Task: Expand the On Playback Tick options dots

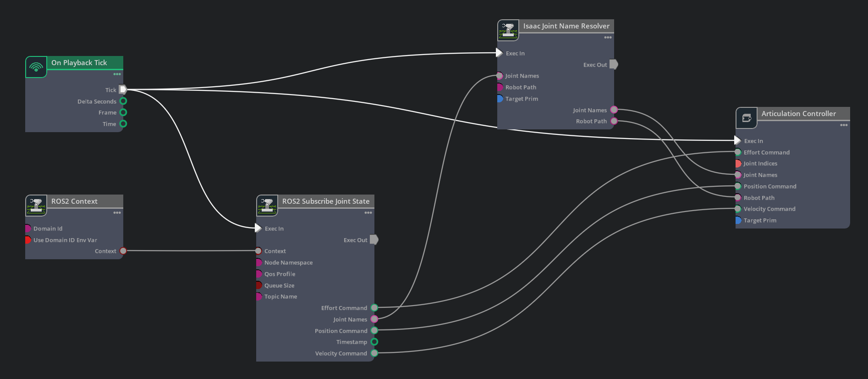Action: [117, 74]
